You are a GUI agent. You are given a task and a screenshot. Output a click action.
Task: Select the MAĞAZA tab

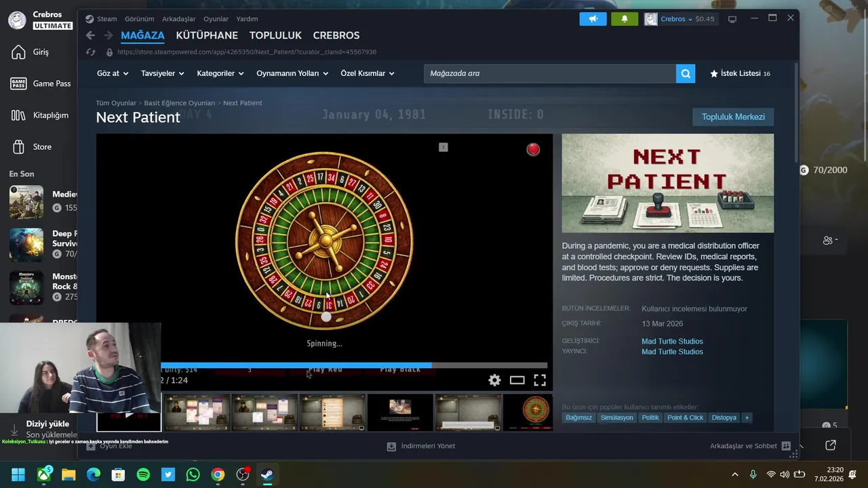pos(142,35)
